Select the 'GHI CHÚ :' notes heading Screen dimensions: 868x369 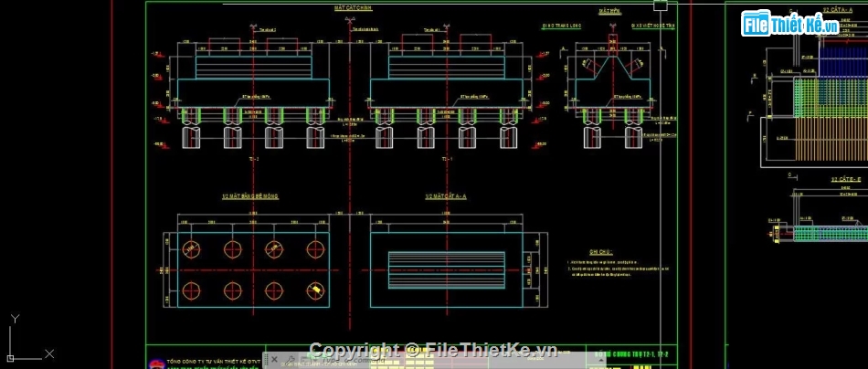click(x=601, y=251)
